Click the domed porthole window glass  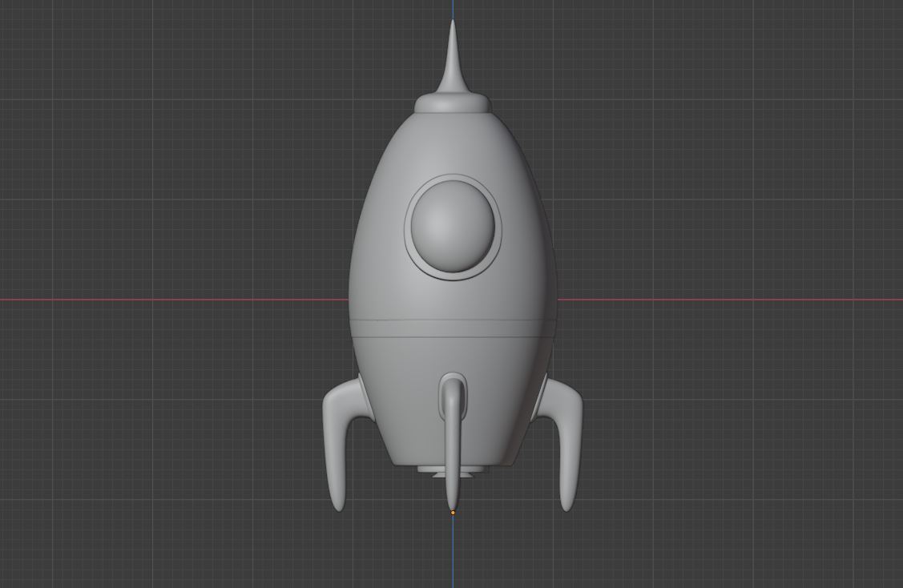tap(452, 224)
